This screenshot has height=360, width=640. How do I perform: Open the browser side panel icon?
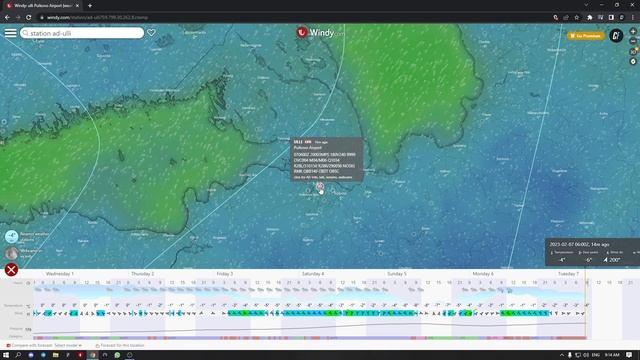(x=611, y=18)
